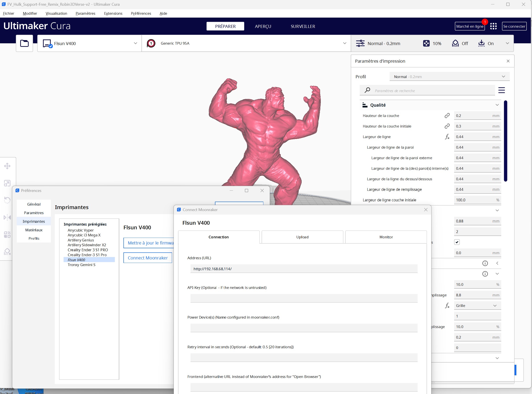532x394 pixels.
Task: Click upper info icon in settings panel
Action: (x=485, y=263)
